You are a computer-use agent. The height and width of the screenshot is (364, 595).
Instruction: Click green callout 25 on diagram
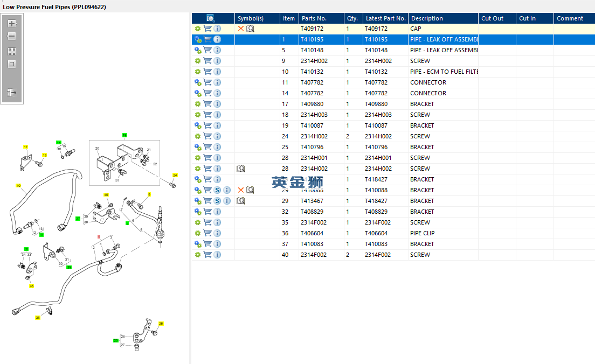pyautogui.click(x=116, y=340)
